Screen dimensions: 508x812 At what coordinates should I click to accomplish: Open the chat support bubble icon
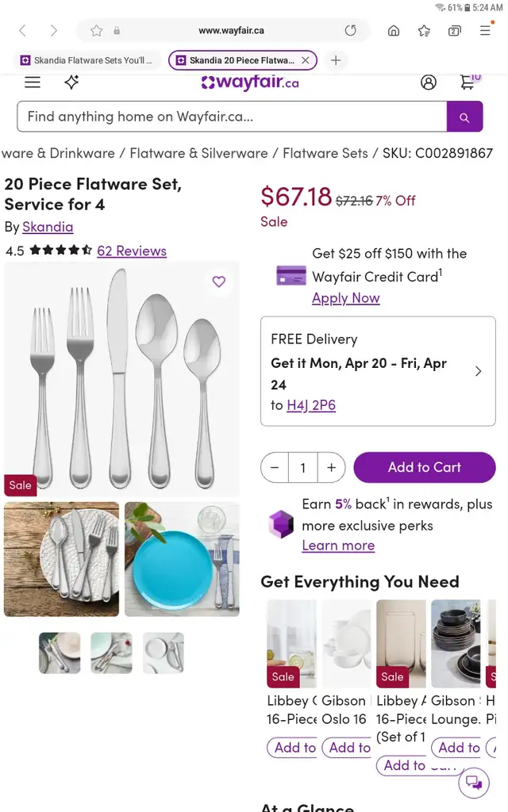(x=473, y=782)
